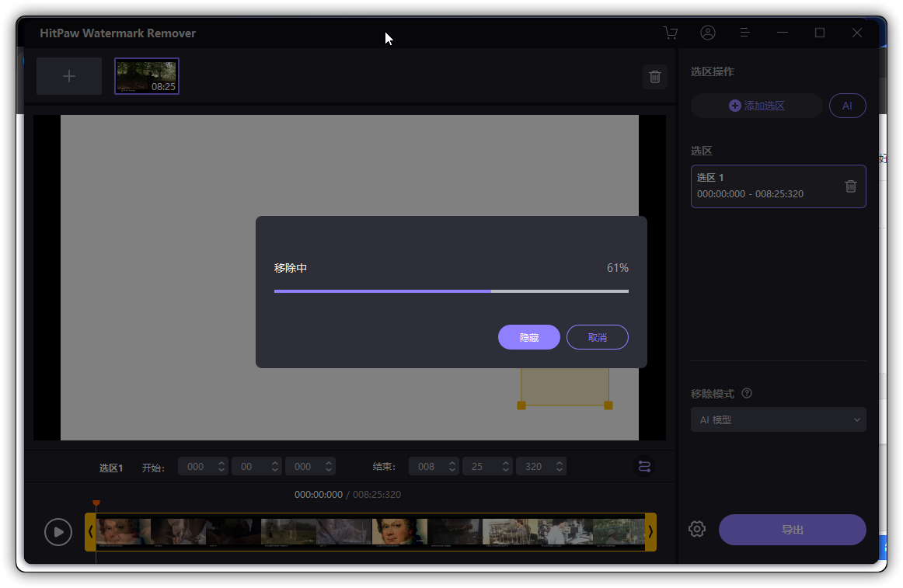Add a new file with the plus tile
The image size is (903, 588).
pos(69,76)
